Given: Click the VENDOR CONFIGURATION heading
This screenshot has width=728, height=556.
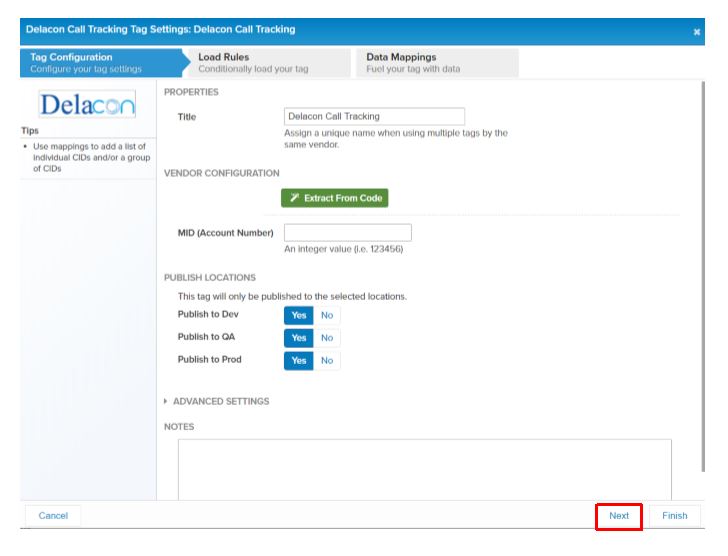Looking at the screenshot, I should 221,173.
